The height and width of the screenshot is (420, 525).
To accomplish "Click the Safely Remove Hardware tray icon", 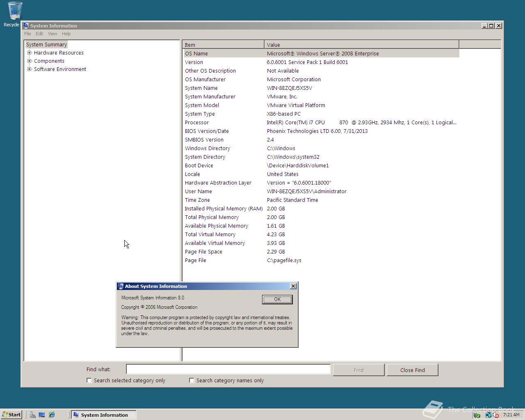I will tap(477, 415).
